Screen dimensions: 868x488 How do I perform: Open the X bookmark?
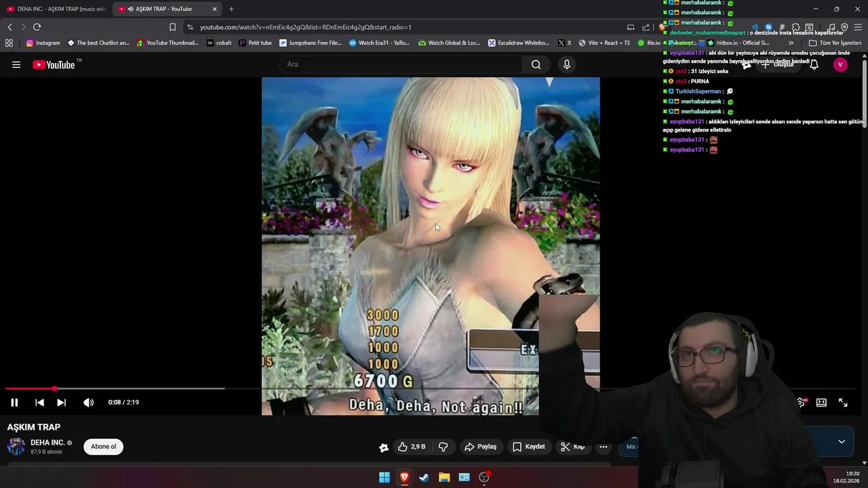pos(564,43)
